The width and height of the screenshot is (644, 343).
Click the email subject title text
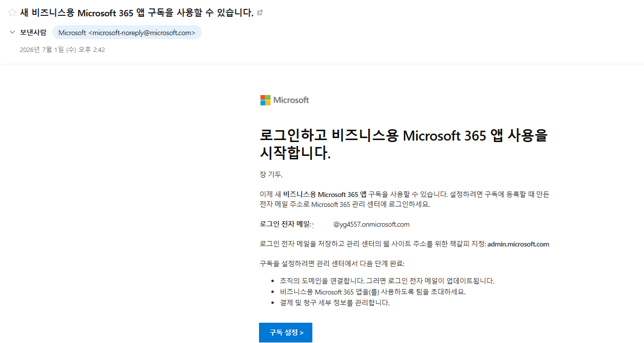pos(137,13)
